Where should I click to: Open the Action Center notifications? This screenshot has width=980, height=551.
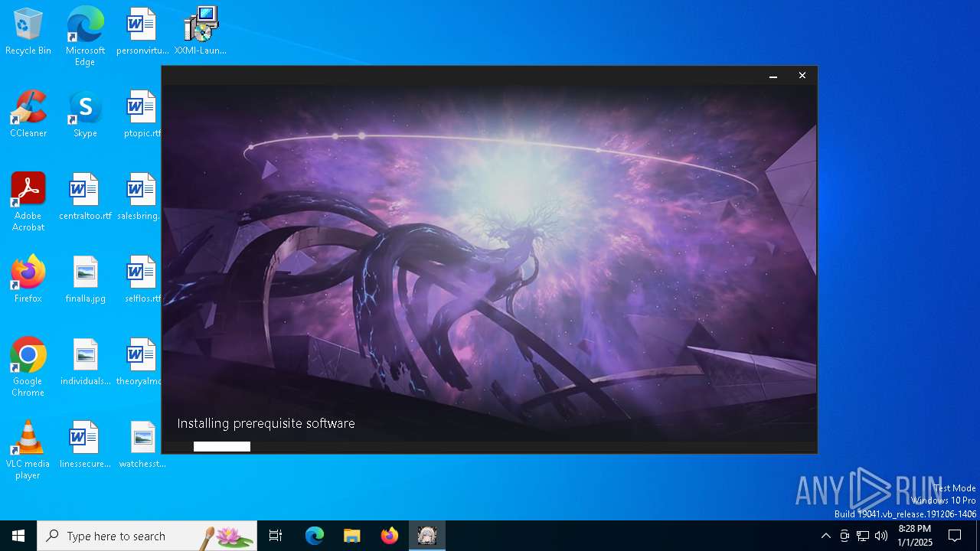[x=955, y=536]
